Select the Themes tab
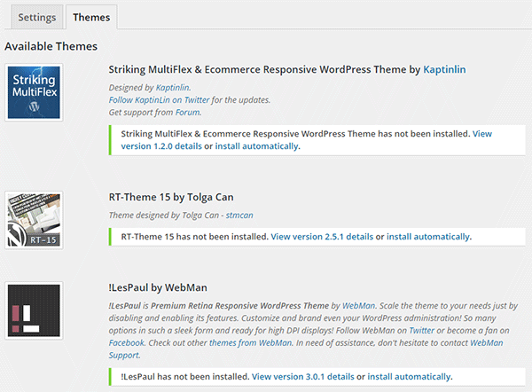 (x=91, y=17)
